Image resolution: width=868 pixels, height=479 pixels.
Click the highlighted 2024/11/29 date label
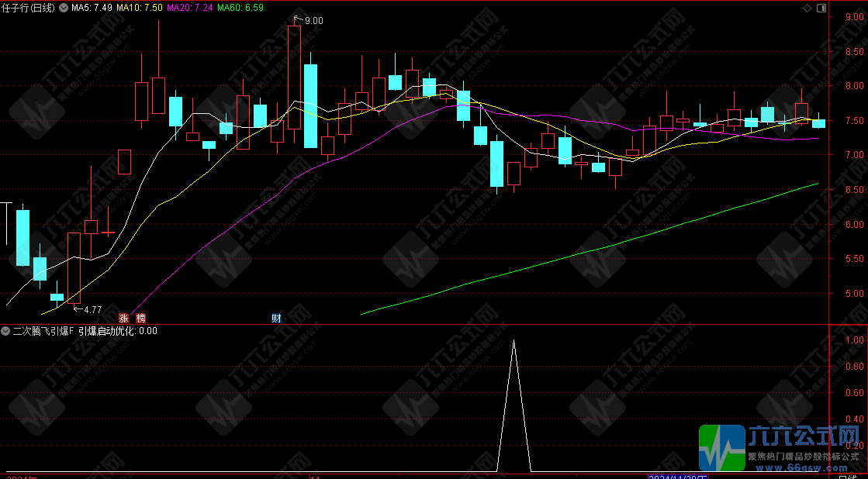point(678,475)
